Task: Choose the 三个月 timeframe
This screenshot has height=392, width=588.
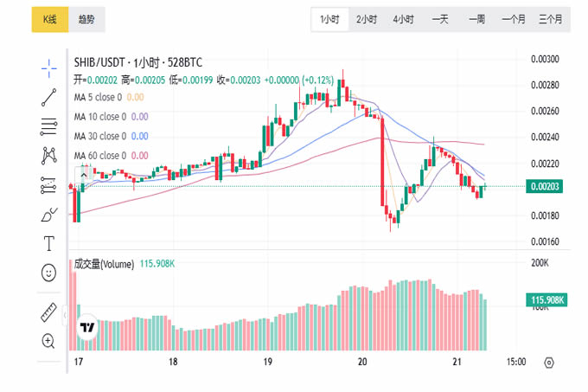Action: coord(551,20)
